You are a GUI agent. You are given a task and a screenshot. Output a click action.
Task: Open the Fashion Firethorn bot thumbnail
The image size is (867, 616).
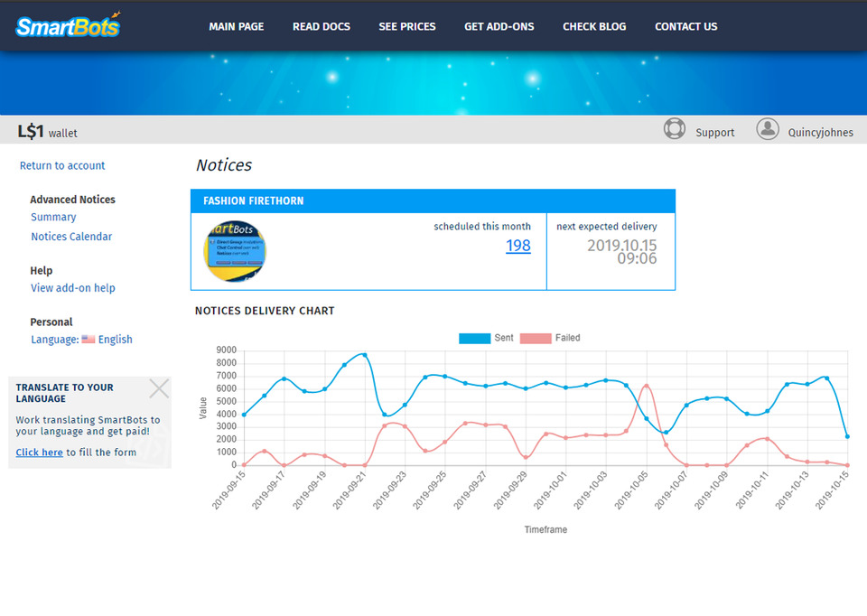pos(235,251)
